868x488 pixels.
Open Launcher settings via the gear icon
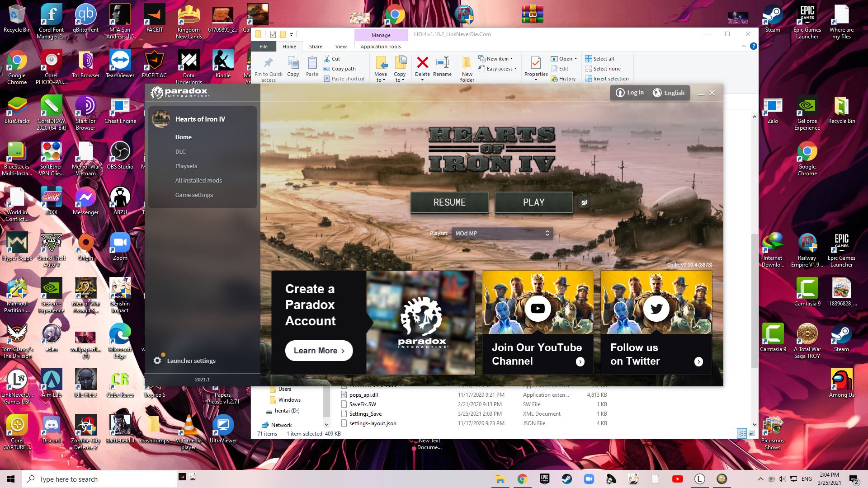157,360
